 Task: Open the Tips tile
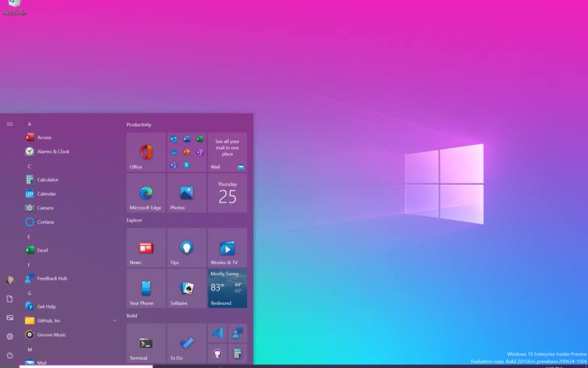[x=187, y=248]
